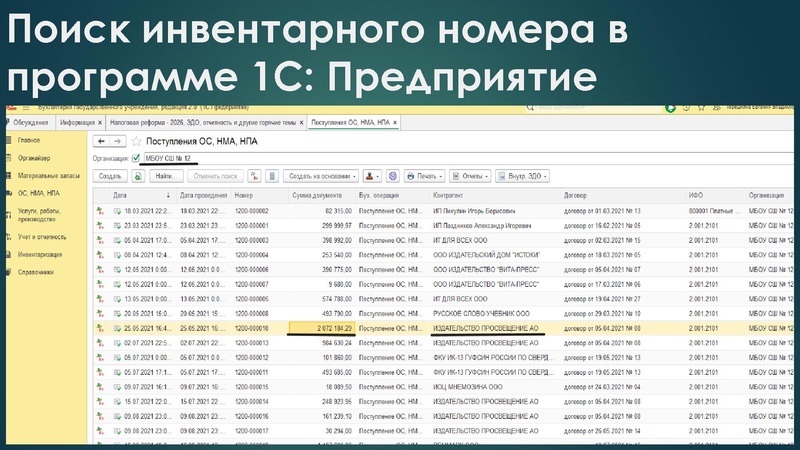Click the purple round icon before Печать

point(392,176)
